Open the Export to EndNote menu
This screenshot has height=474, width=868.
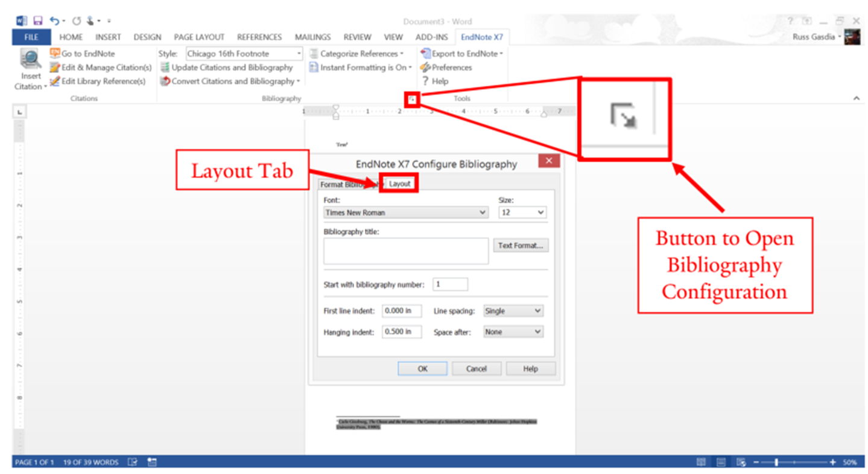coord(461,54)
